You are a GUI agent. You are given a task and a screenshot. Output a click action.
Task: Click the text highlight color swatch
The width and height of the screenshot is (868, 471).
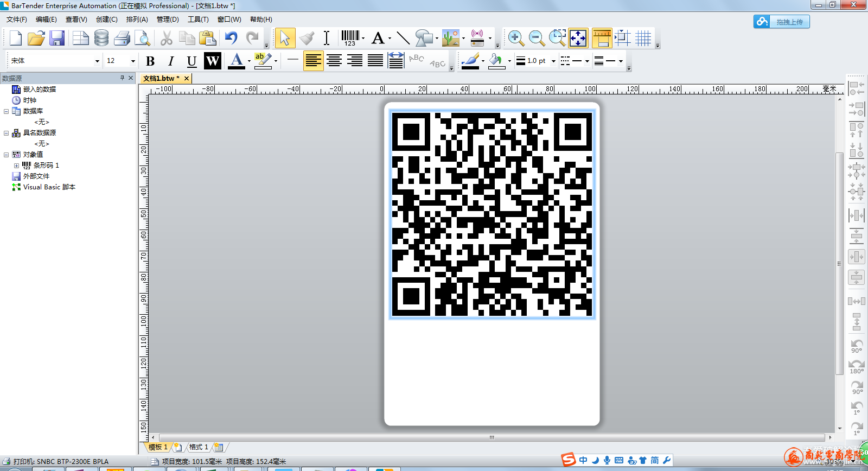tap(263, 61)
